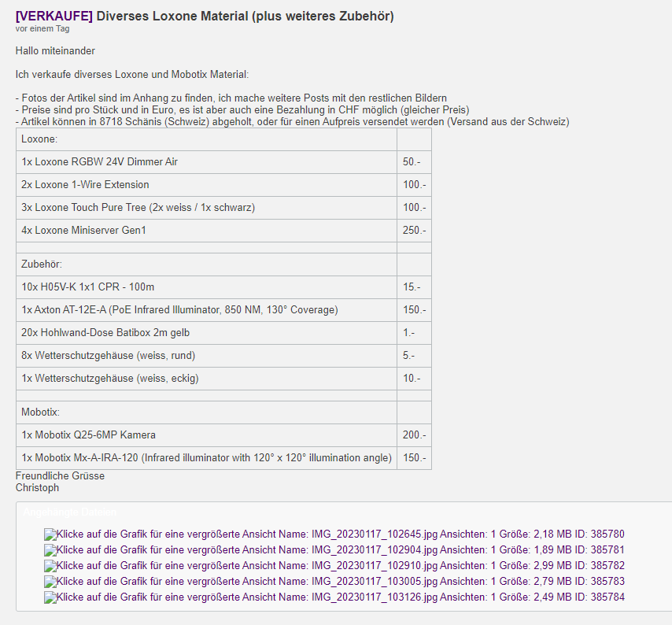Click broken image icon for IMG_20230117_103126.jpg
The width and height of the screenshot is (672, 625).
[x=50, y=597]
